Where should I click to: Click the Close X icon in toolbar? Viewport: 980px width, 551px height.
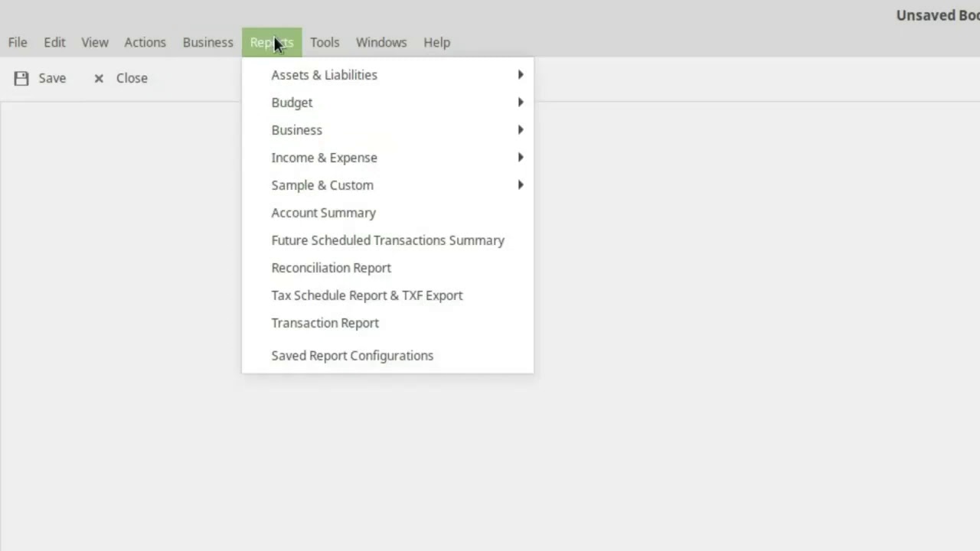pos(99,78)
